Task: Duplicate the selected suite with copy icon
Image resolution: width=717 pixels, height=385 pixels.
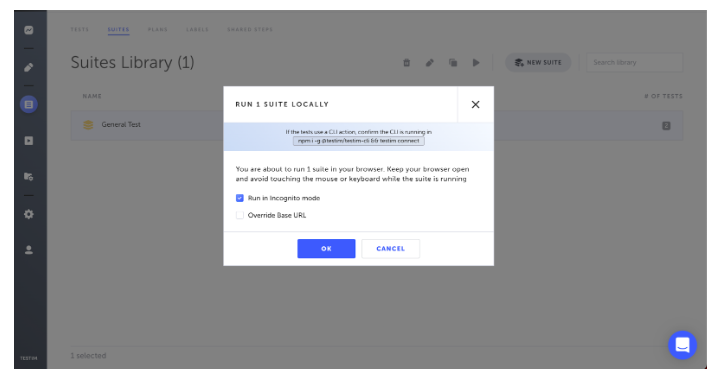Action: 453,63
